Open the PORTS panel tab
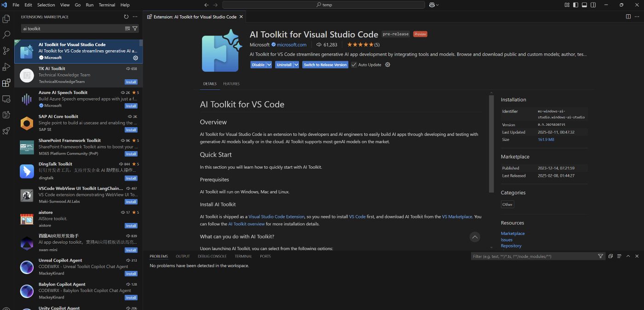The height and width of the screenshot is (310, 644). click(x=265, y=256)
